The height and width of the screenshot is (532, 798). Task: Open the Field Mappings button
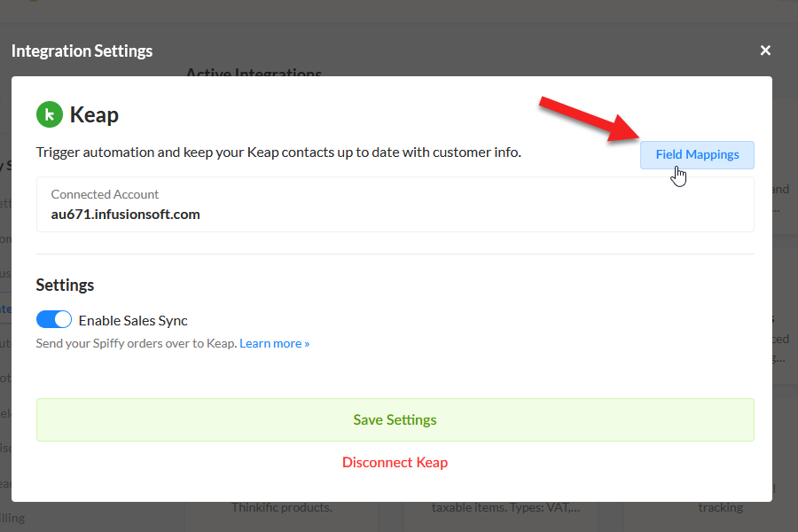click(697, 155)
